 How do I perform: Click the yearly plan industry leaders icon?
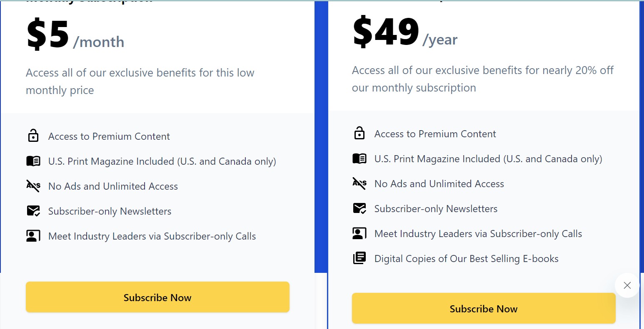(359, 233)
